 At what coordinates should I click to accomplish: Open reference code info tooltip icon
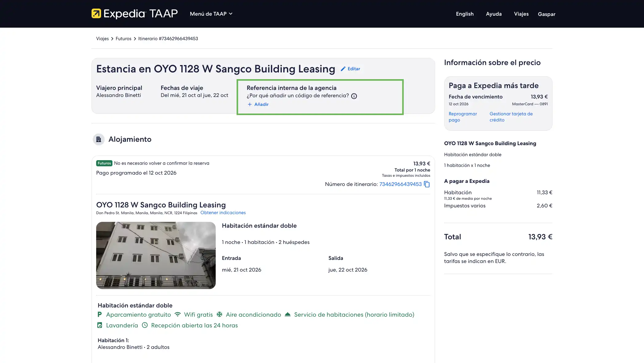[354, 96]
